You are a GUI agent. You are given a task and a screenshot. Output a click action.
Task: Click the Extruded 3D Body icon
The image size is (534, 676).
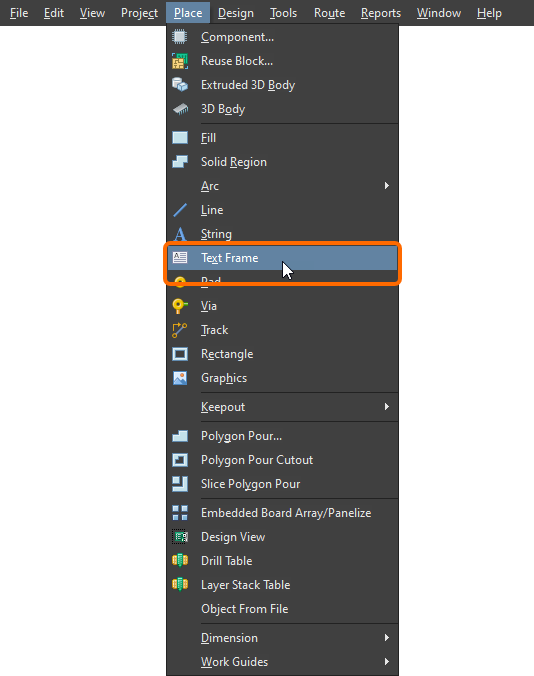pyautogui.click(x=180, y=85)
